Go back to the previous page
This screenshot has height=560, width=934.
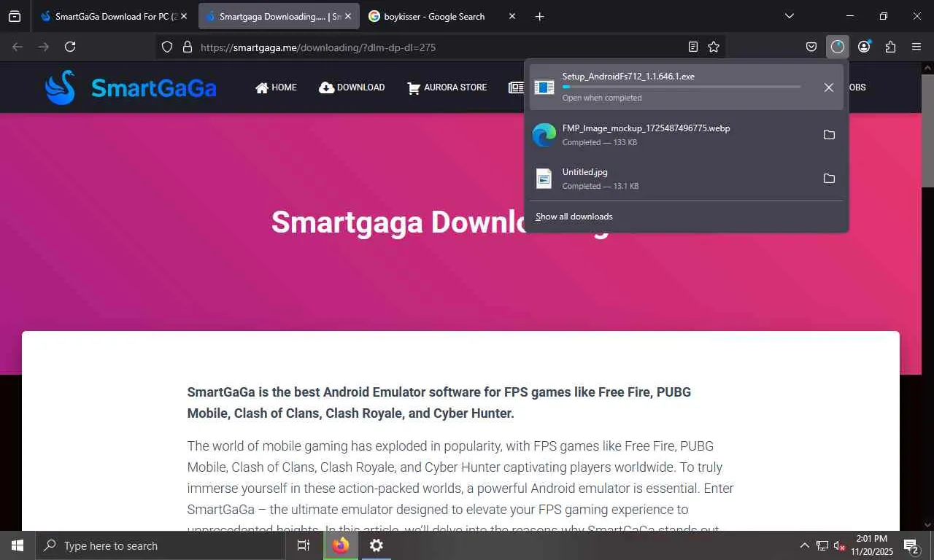[18, 47]
